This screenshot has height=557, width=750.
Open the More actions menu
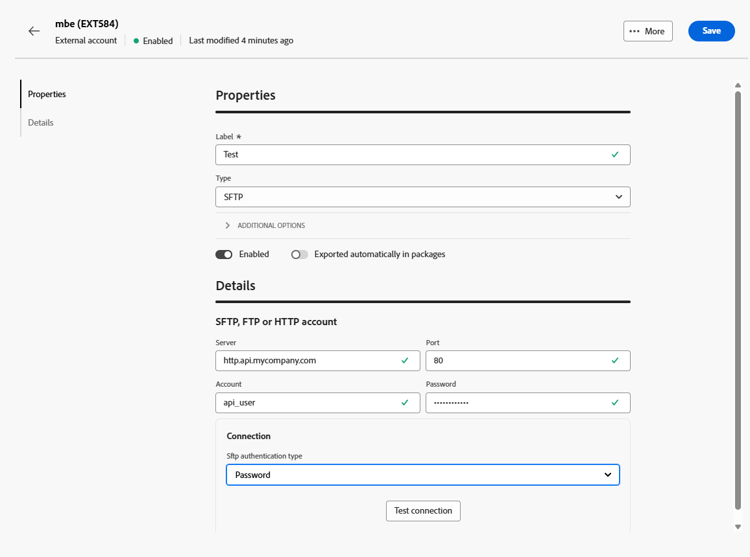click(x=647, y=31)
